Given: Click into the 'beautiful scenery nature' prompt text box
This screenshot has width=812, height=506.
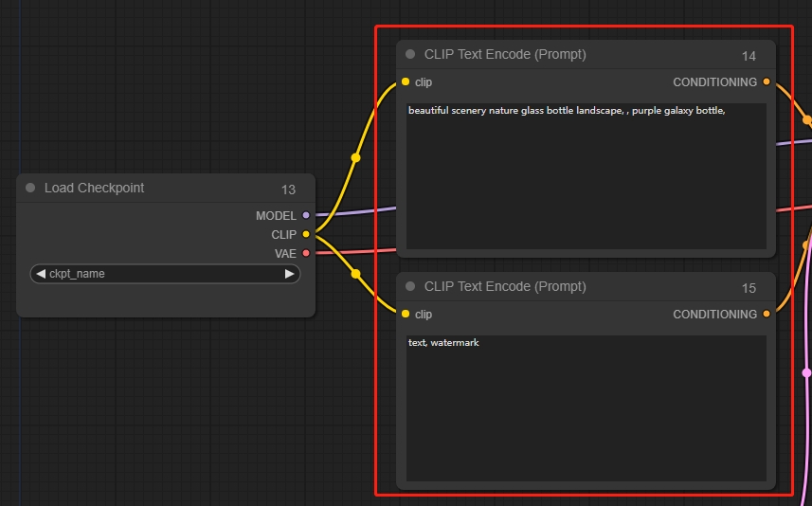Looking at the screenshot, I should (586, 176).
